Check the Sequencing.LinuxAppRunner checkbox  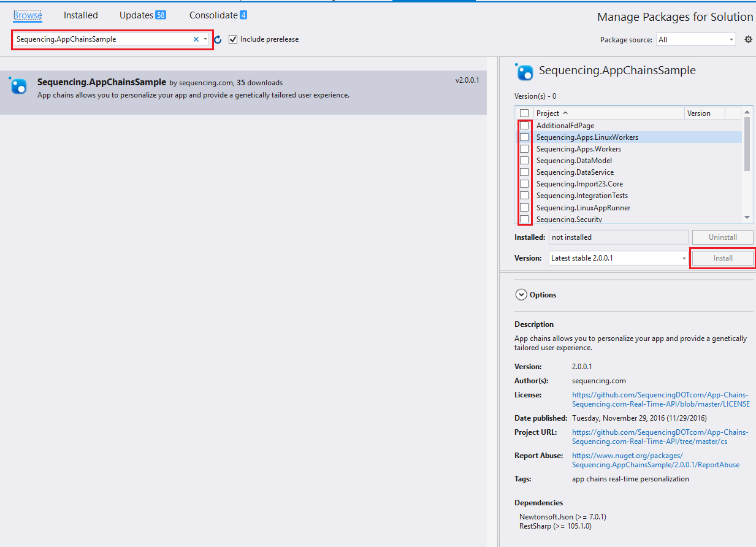pos(524,208)
